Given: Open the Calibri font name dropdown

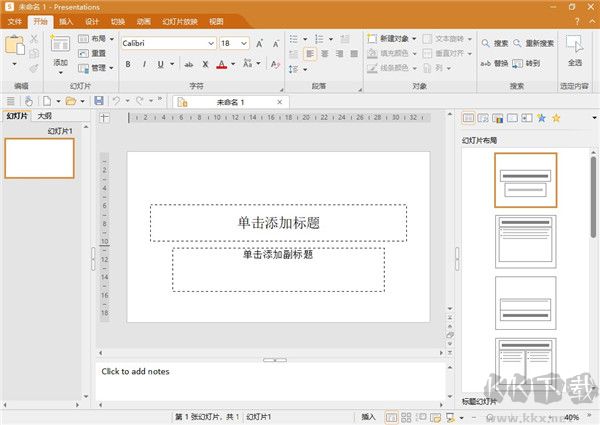Looking at the screenshot, I should [x=211, y=43].
